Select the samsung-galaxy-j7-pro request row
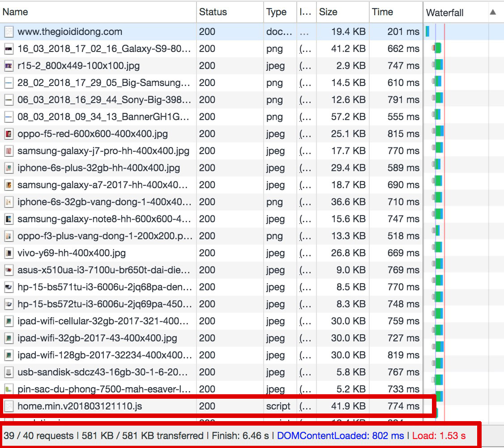The height and width of the screenshot is (448, 504). [103, 151]
